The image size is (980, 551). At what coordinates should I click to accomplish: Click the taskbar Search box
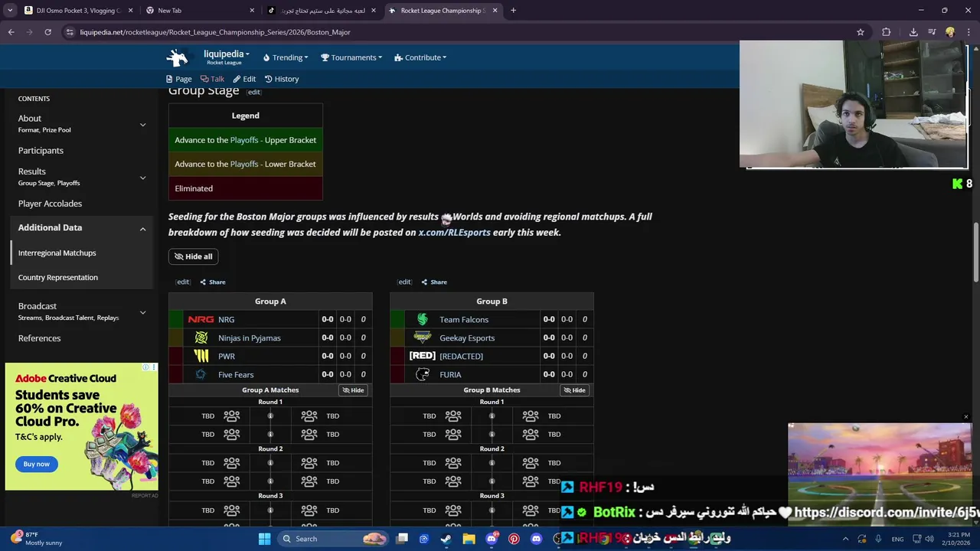click(x=333, y=539)
